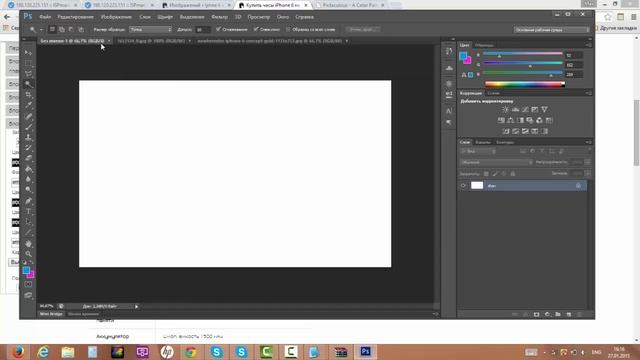Switch to the Контуры tab
640x360 pixels.
click(505, 142)
